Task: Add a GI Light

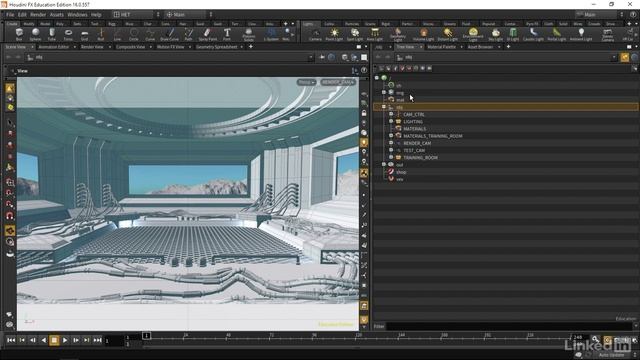Action: (513, 34)
